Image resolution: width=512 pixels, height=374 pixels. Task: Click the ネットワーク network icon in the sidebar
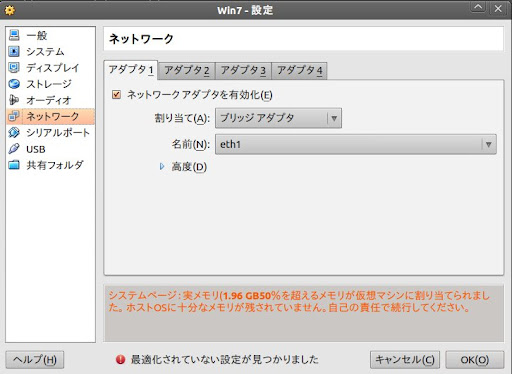[14, 116]
